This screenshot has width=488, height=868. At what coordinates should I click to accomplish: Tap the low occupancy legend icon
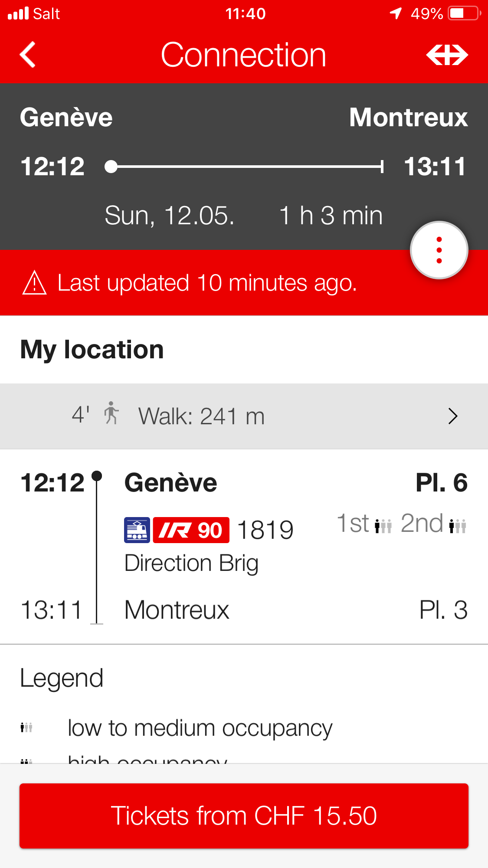point(26,727)
